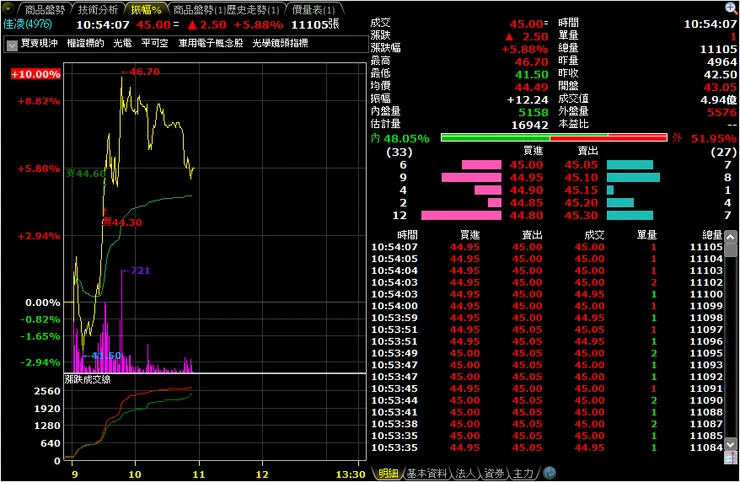Click the 44.80 bid price in order book
740x482 pixels.
pyautogui.click(x=526, y=215)
